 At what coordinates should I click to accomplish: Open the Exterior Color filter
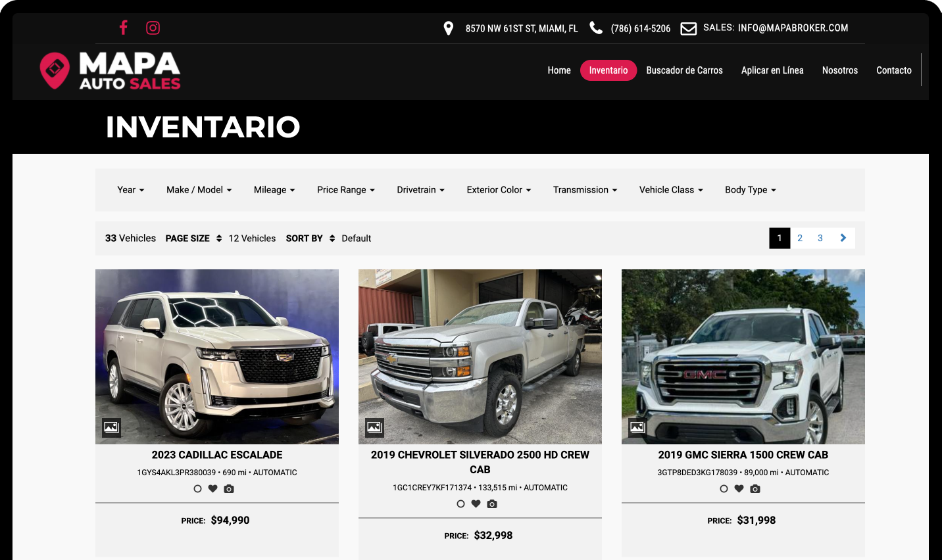click(499, 190)
